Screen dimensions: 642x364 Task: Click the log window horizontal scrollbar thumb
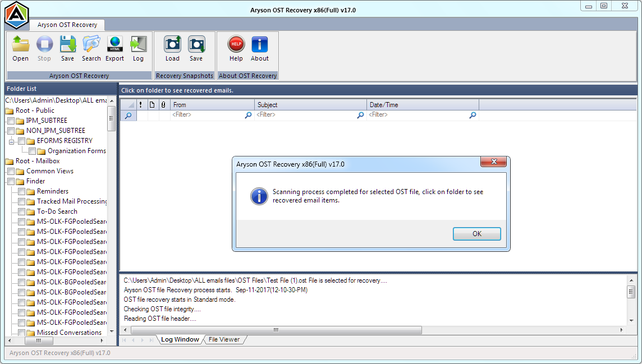click(x=276, y=330)
